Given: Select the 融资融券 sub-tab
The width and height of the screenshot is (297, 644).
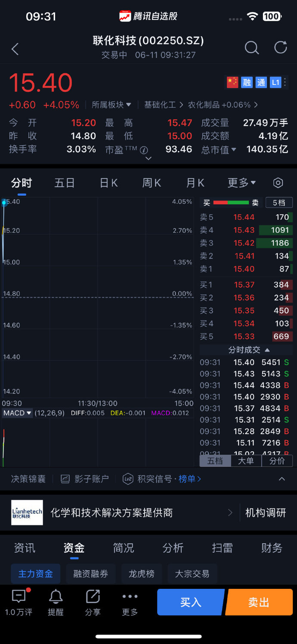Looking at the screenshot, I should pyautogui.click(x=90, y=574).
